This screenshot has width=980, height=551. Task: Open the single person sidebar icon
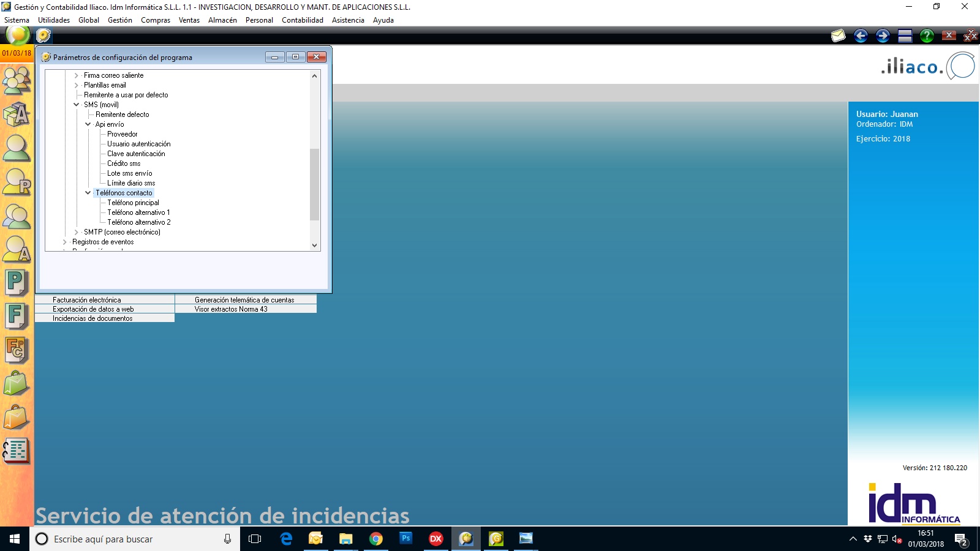(17, 148)
